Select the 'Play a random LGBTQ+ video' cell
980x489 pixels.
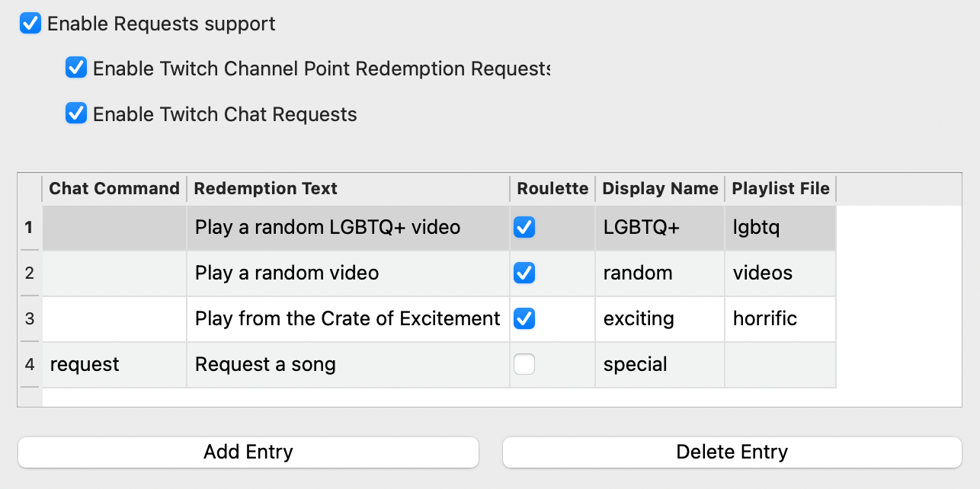tap(328, 227)
